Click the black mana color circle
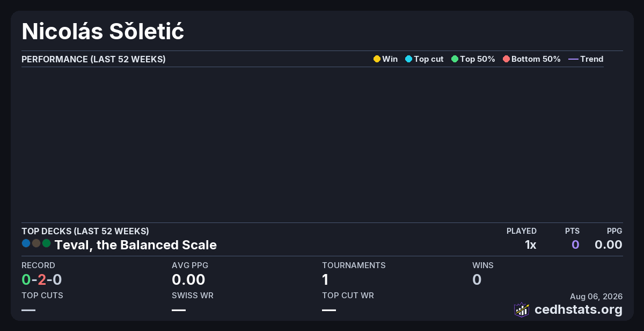Viewport: 644px width, 331px height. pyautogui.click(x=36, y=243)
